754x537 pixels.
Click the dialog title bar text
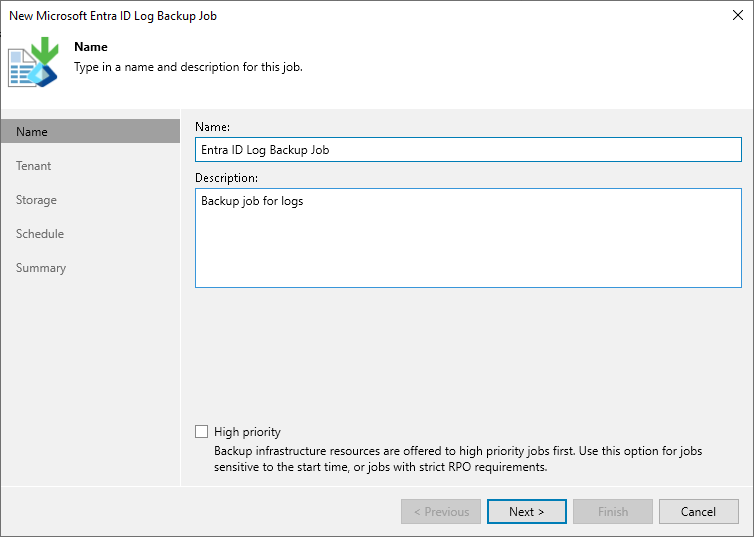113,16
